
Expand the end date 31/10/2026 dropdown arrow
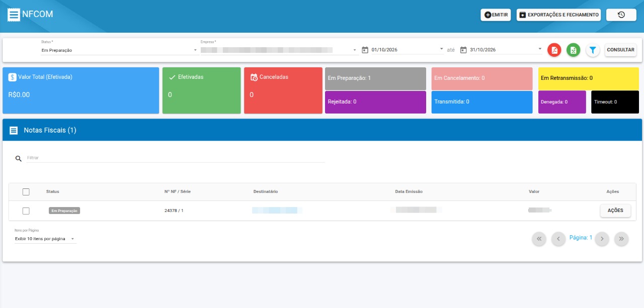tap(540, 49)
